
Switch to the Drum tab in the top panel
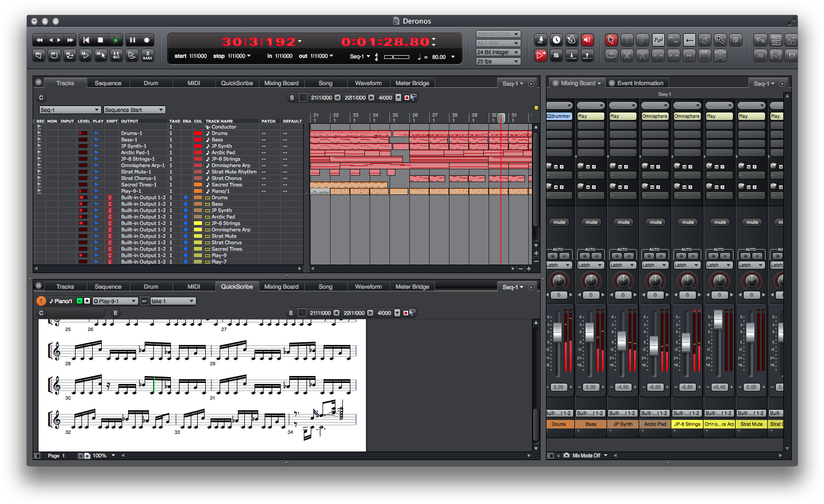coord(151,84)
